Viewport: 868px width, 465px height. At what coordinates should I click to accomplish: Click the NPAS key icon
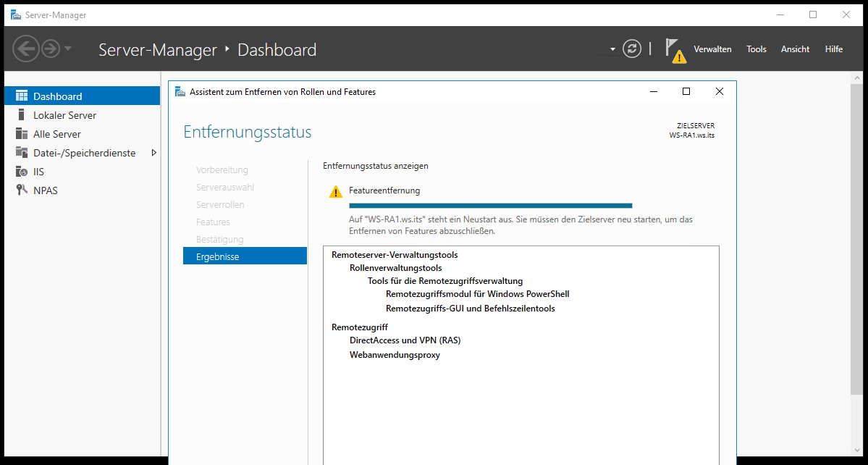click(22, 190)
